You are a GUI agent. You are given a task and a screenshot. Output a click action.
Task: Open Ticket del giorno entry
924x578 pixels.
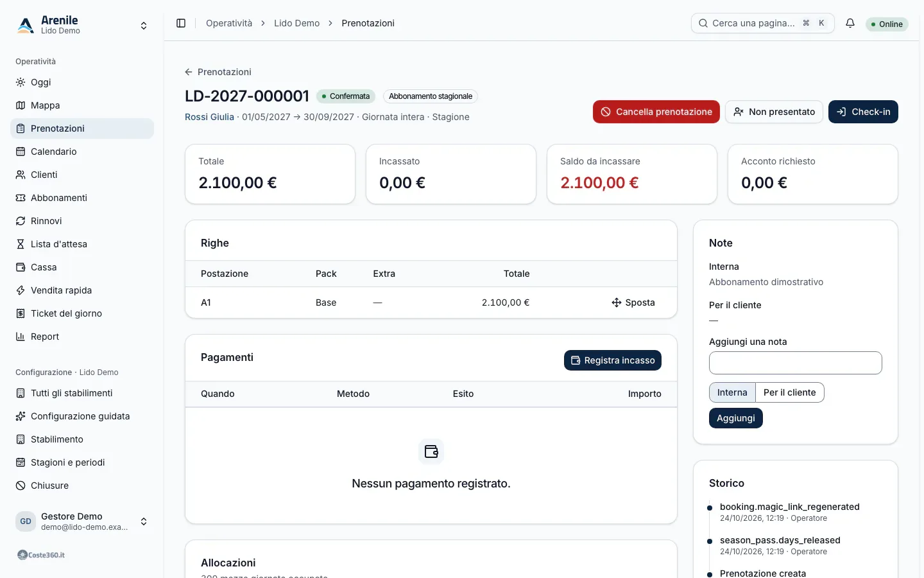pyautogui.click(x=82, y=313)
